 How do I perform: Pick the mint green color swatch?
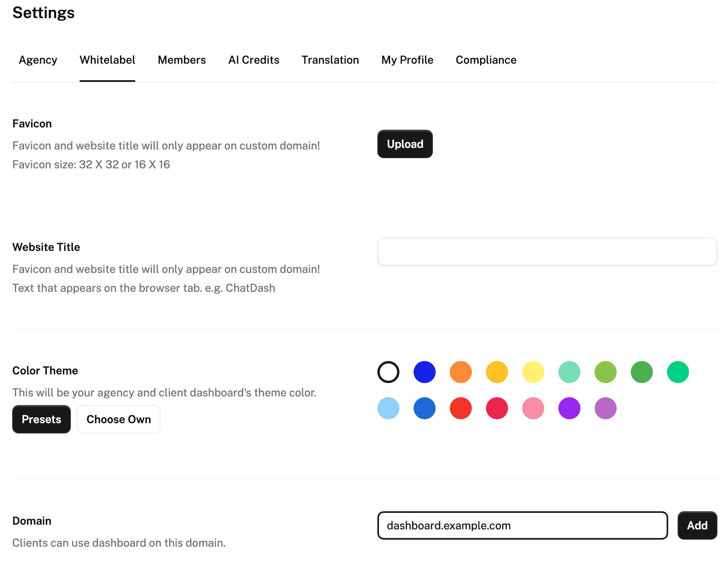click(x=569, y=372)
